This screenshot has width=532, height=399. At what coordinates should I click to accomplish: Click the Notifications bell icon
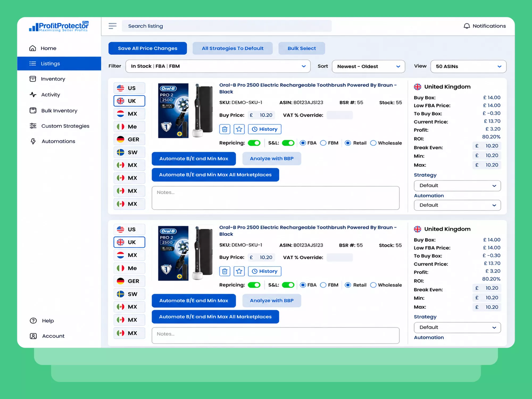pyautogui.click(x=467, y=26)
